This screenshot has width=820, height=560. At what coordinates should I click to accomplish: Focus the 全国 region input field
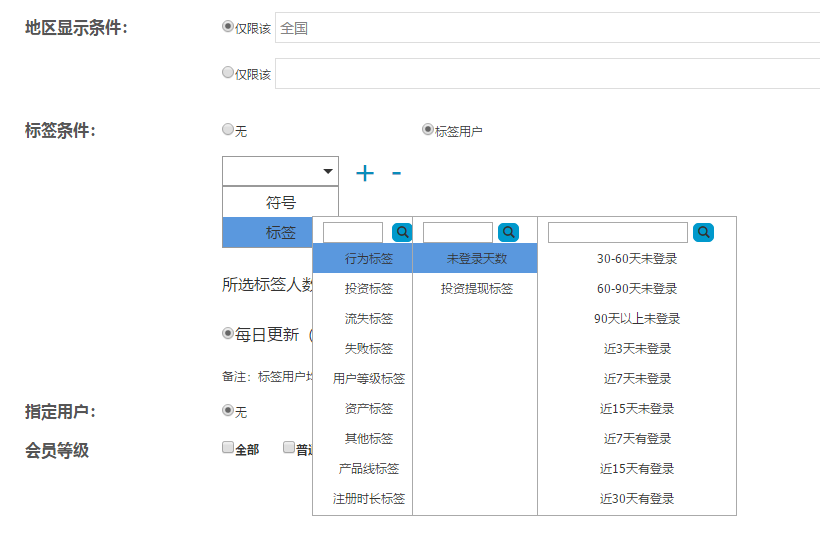[548, 28]
